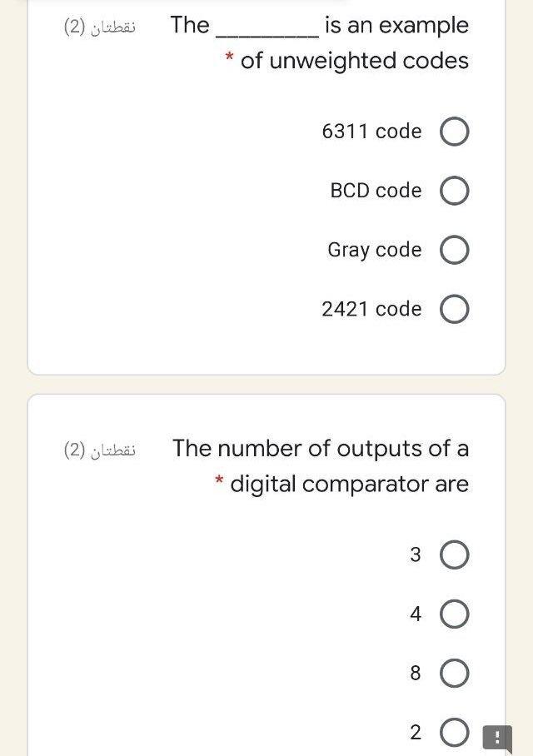Click the BCD code text label
This screenshot has height=756, width=533.
coord(376,190)
